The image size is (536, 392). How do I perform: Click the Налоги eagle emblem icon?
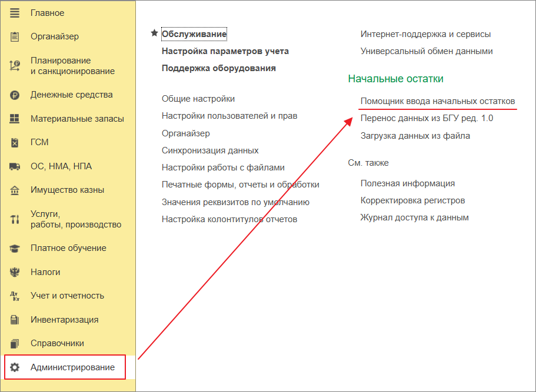(14, 272)
